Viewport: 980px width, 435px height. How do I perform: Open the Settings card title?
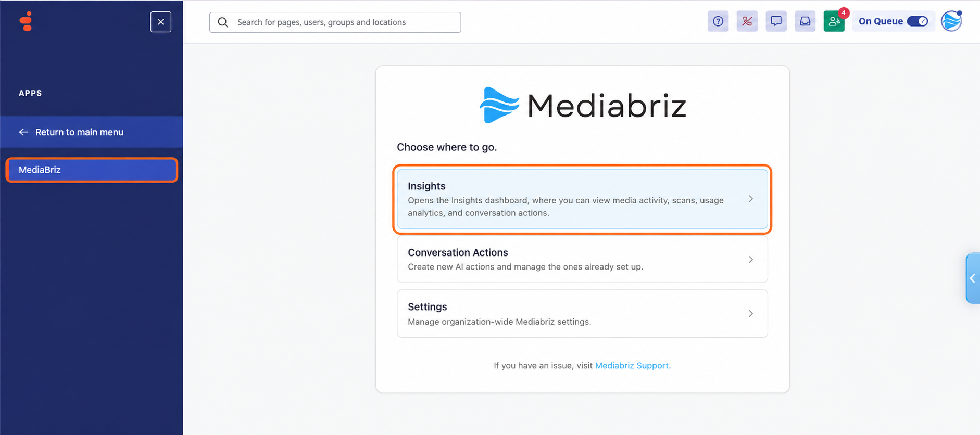(x=428, y=306)
